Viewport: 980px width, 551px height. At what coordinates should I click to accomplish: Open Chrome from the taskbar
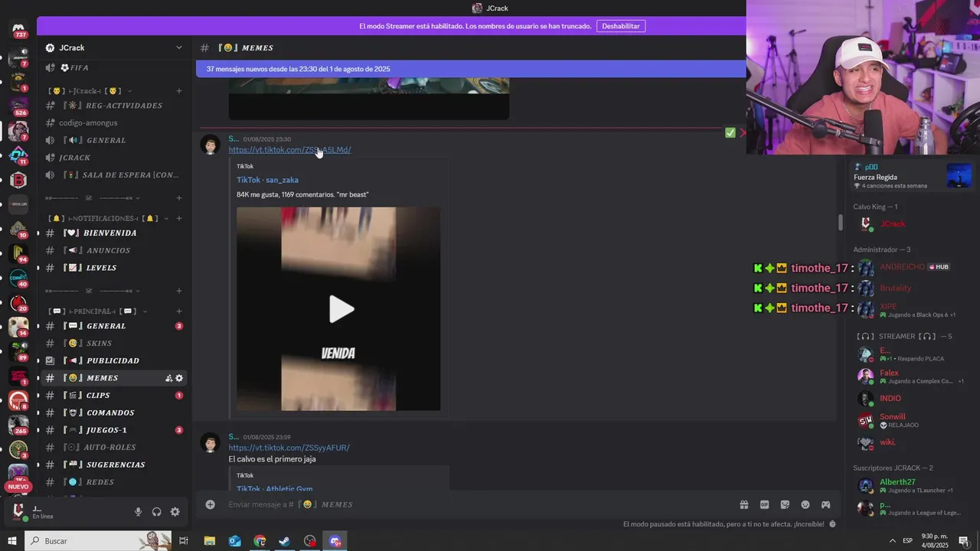coord(260,541)
